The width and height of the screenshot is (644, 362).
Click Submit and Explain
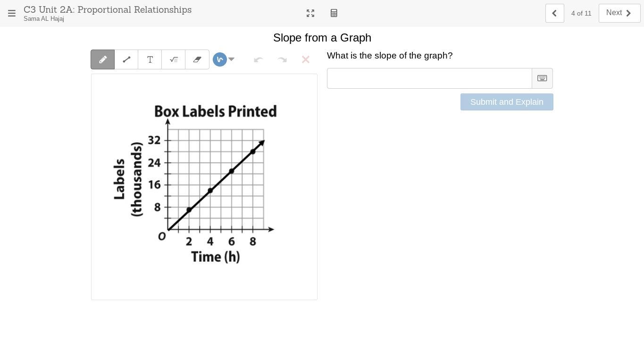(x=507, y=102)
